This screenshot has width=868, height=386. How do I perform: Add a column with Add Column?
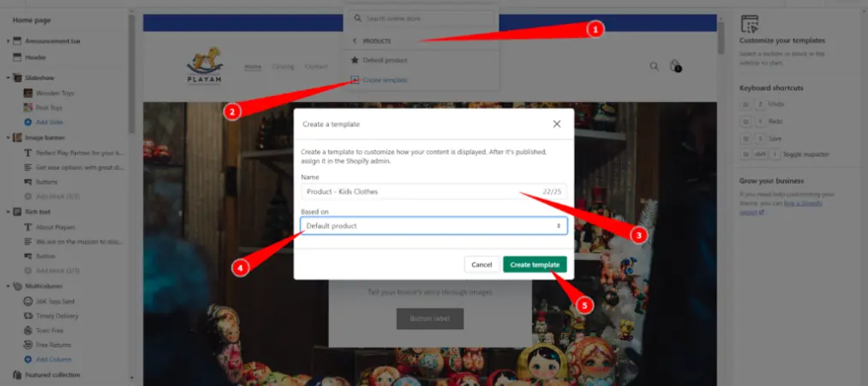coord(52,359)
